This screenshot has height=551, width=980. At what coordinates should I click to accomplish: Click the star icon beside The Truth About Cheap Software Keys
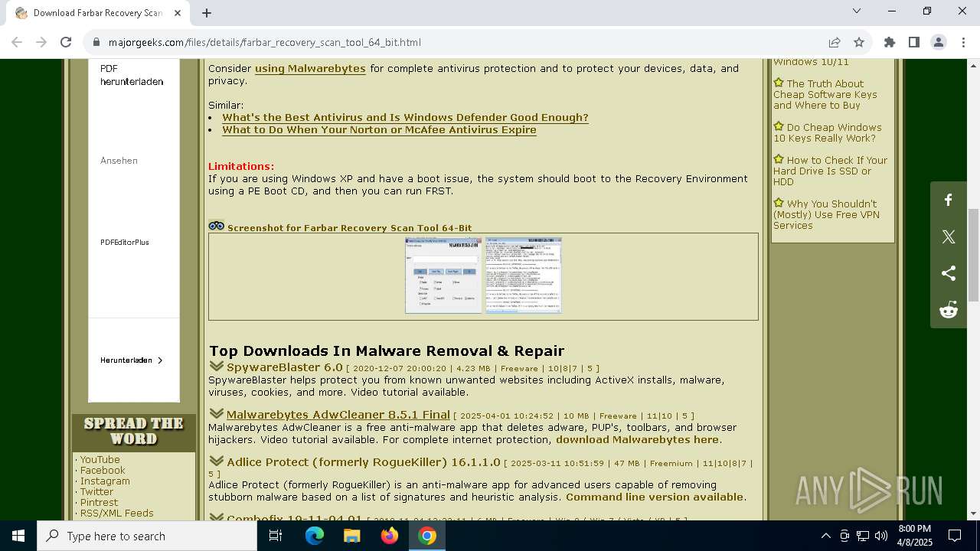[779, 83]
